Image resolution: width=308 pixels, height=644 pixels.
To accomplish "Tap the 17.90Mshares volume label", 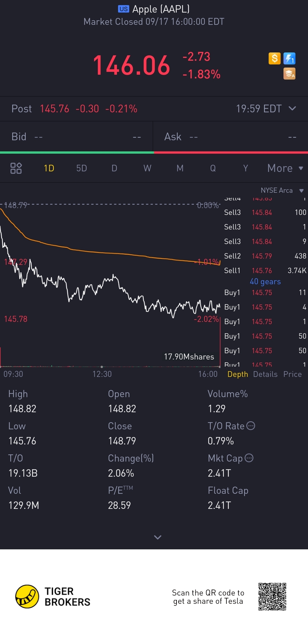I will pyautogui.click(x=189, y=357).
